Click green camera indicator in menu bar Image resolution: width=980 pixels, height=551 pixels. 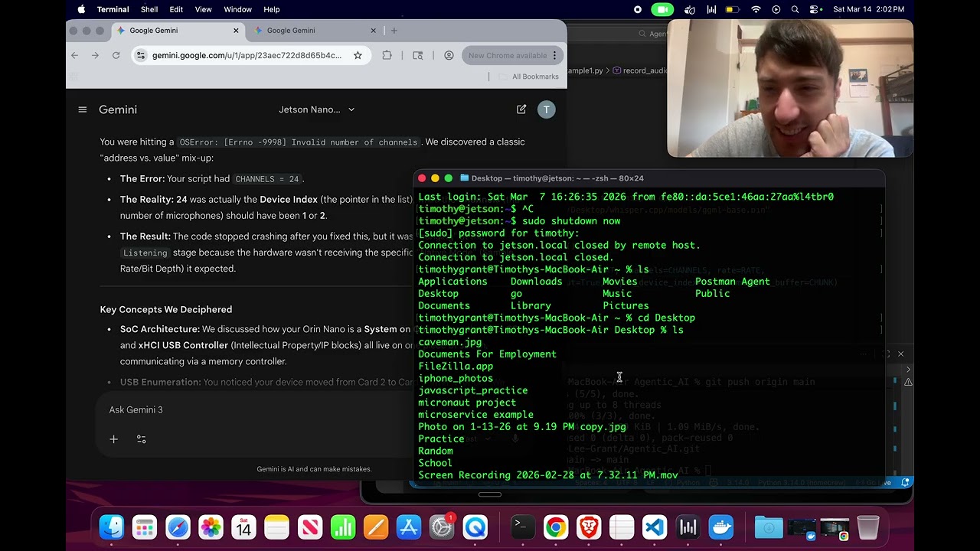(x=662, y=9)
